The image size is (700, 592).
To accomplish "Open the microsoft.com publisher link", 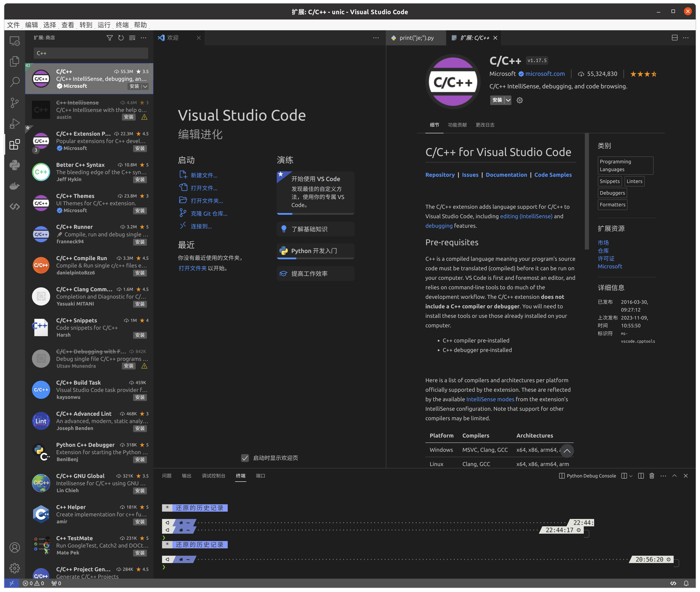I will click(545, 74).
